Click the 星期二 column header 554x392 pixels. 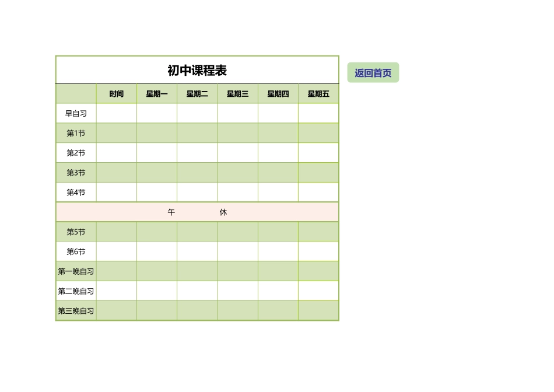[x=197, y=93]
